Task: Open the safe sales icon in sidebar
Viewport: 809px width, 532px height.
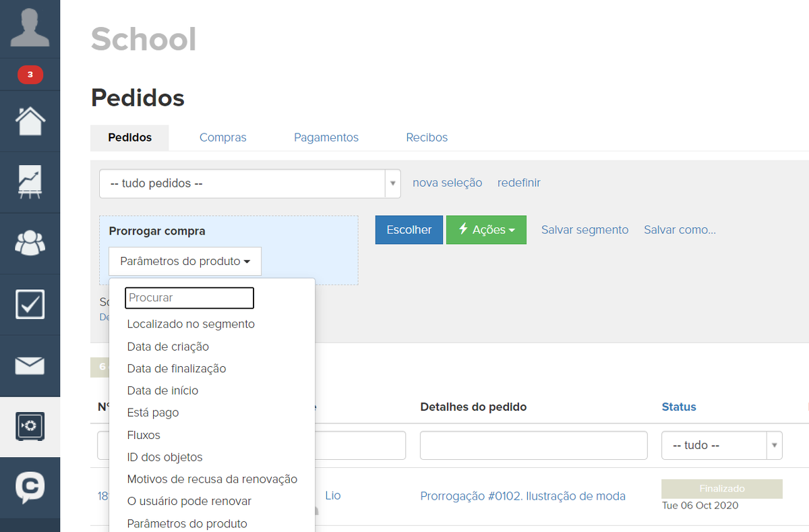Action: (30, 426)
